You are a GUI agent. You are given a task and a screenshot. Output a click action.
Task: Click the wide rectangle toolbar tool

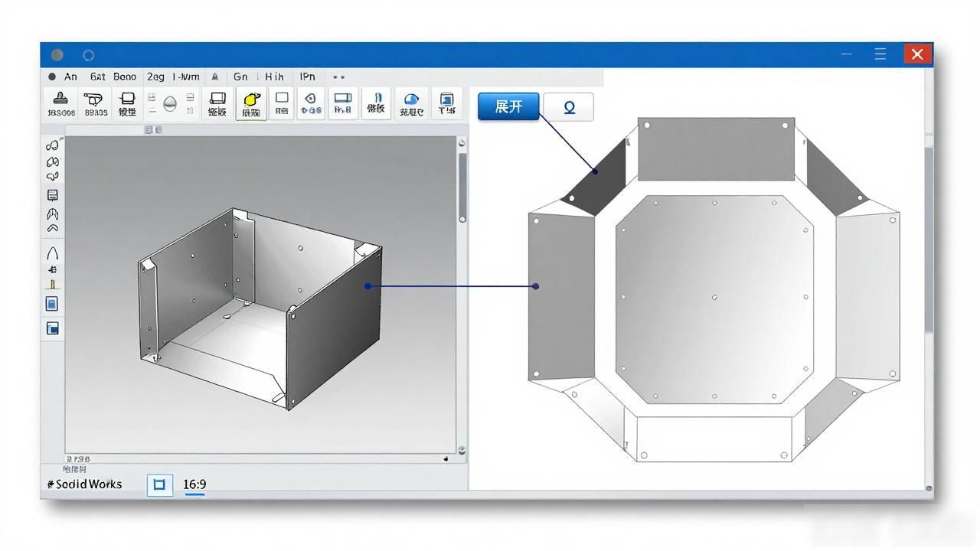342,103
